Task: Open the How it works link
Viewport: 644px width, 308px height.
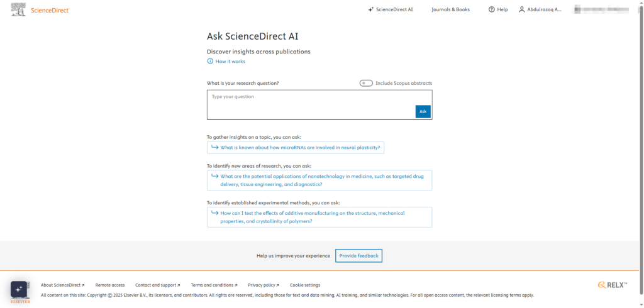Action: 230,61
